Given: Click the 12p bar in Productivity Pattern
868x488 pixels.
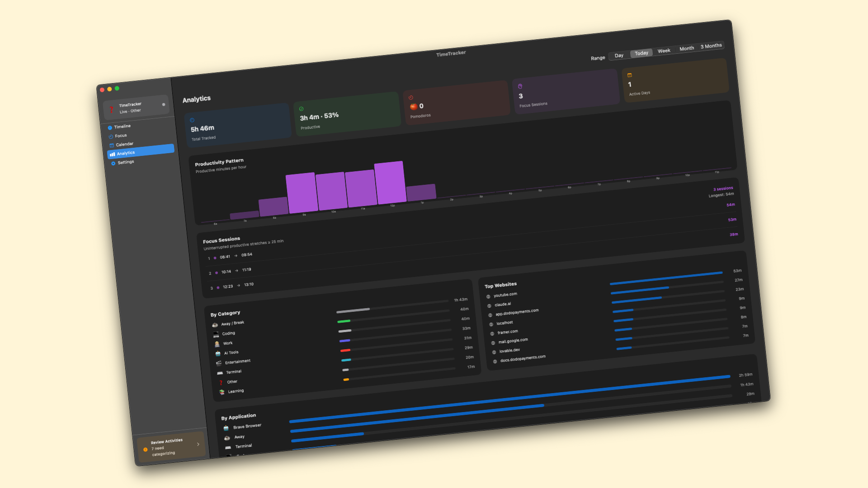Looking at the screenshot, I should tap(390, 183).
